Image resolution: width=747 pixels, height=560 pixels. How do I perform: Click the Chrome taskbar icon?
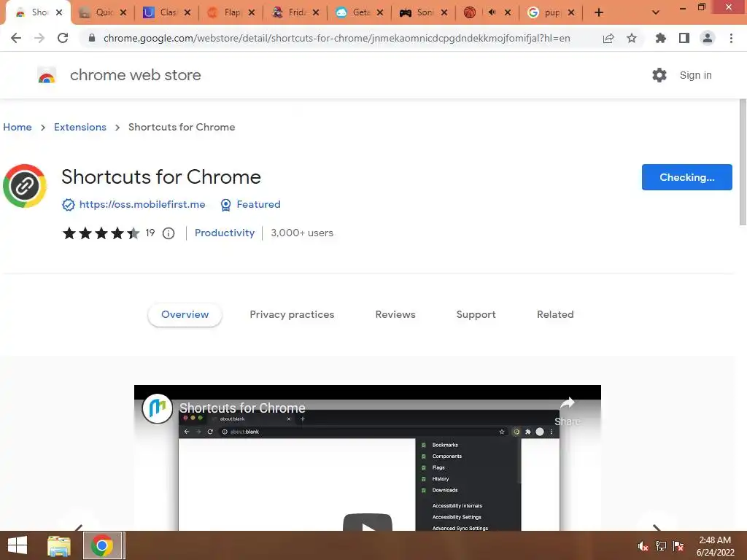pos(102,545)
